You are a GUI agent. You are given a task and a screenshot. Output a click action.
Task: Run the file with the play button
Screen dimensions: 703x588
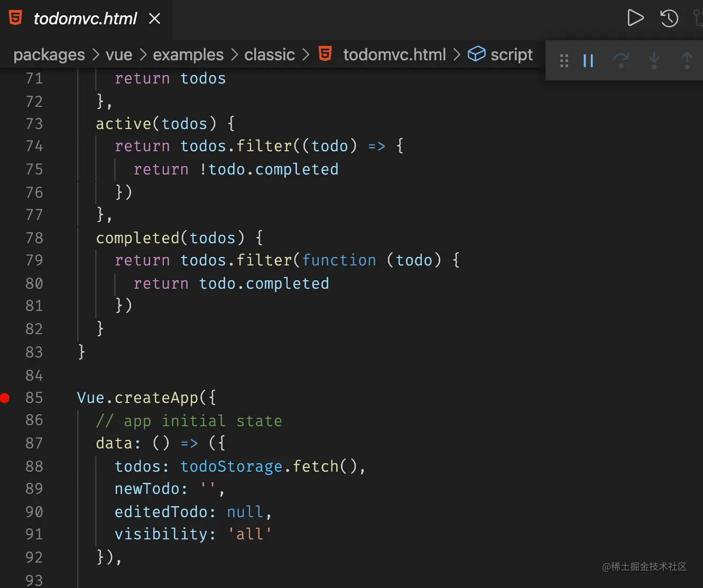pos(635,18)
